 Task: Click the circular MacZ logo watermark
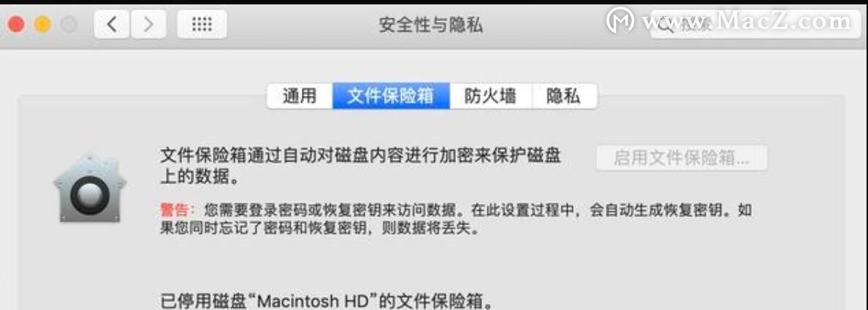[620, 22]
